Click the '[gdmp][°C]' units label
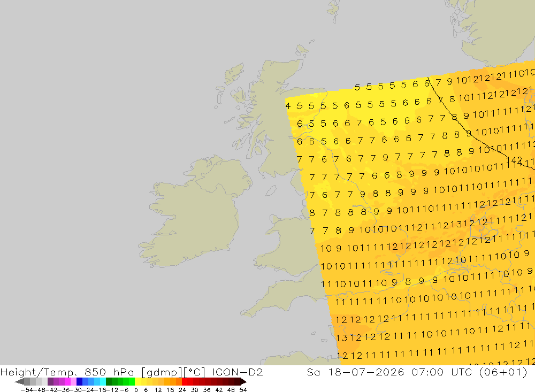 (x=173, y=372)
